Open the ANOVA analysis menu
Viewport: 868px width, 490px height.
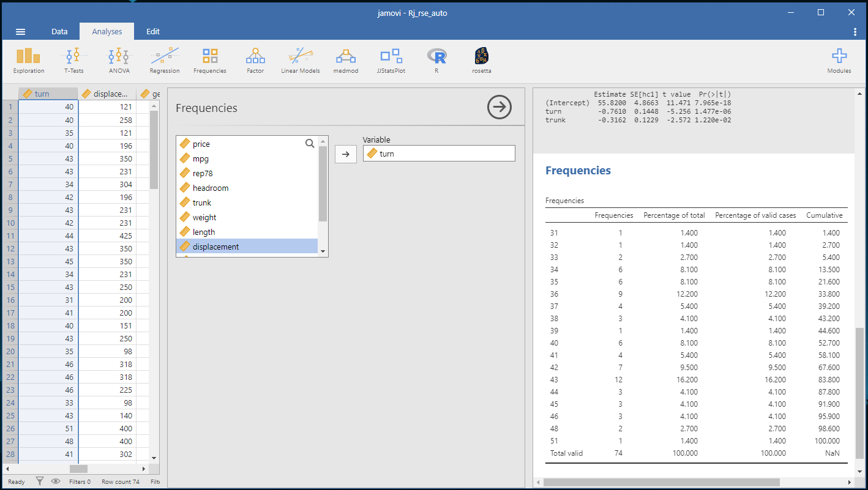point(119,61)
